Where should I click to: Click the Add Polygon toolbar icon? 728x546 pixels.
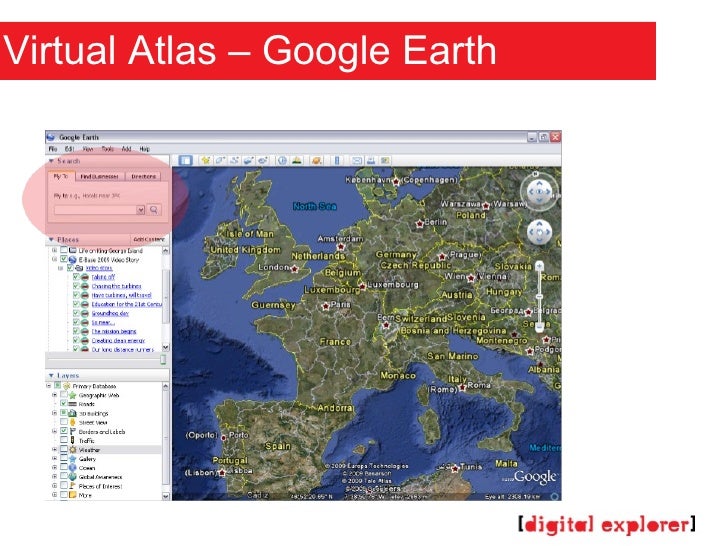(x=220, y=161)
